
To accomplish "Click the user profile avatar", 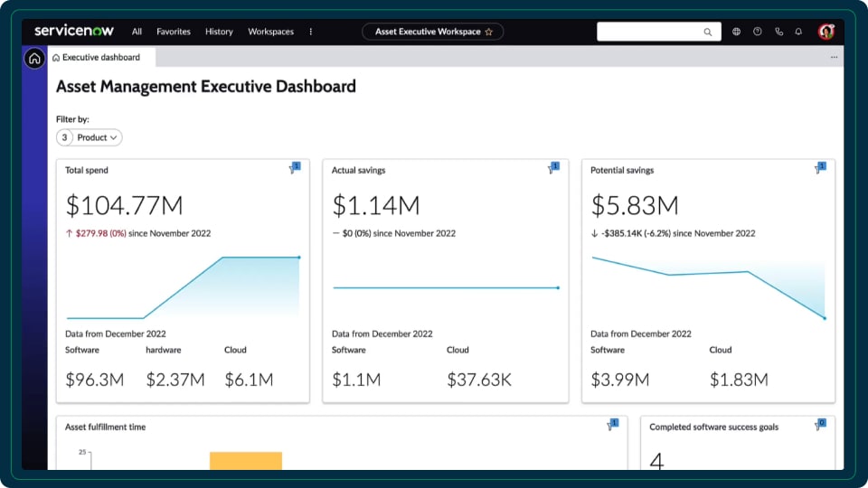I will [826, 32].
